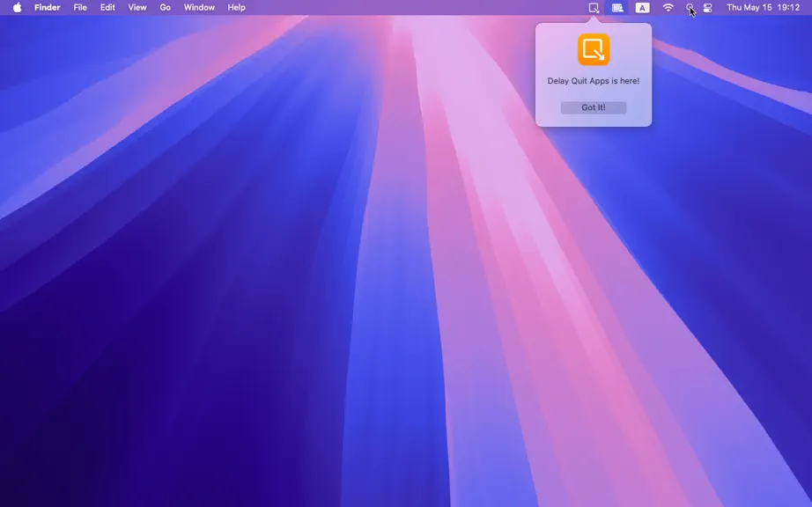Open Spotlight search magnifier
This screenshot has width=812, height=507.
(x=690, y=8)
